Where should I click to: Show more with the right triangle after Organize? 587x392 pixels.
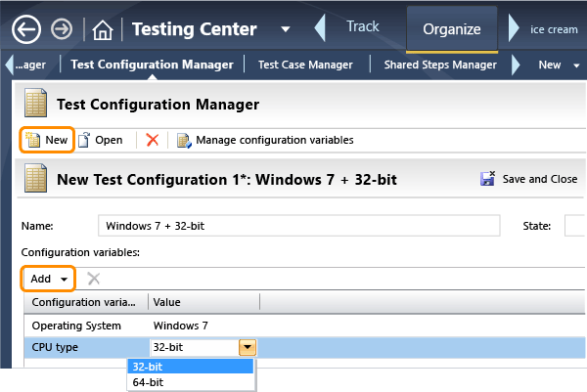(514, 27)
